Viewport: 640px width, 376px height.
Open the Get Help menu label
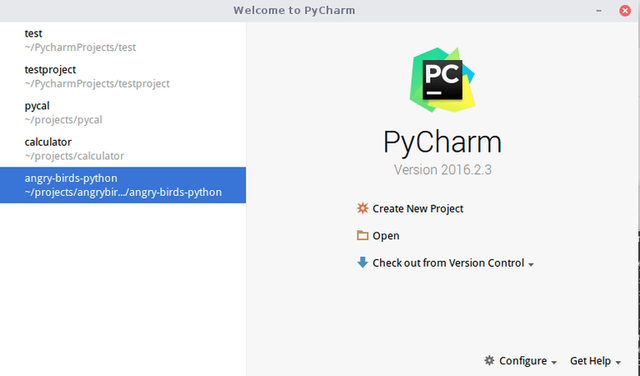click(590, 361)
